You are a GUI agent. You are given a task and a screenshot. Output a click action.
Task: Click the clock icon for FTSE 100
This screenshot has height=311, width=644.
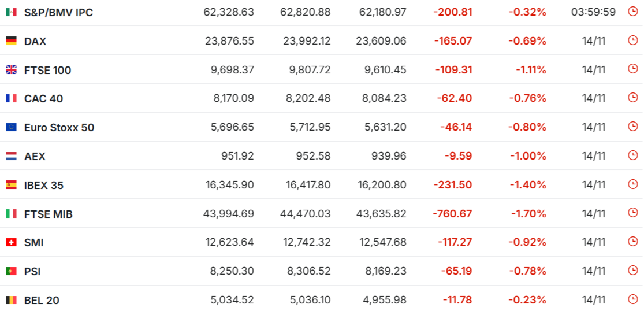632,69
